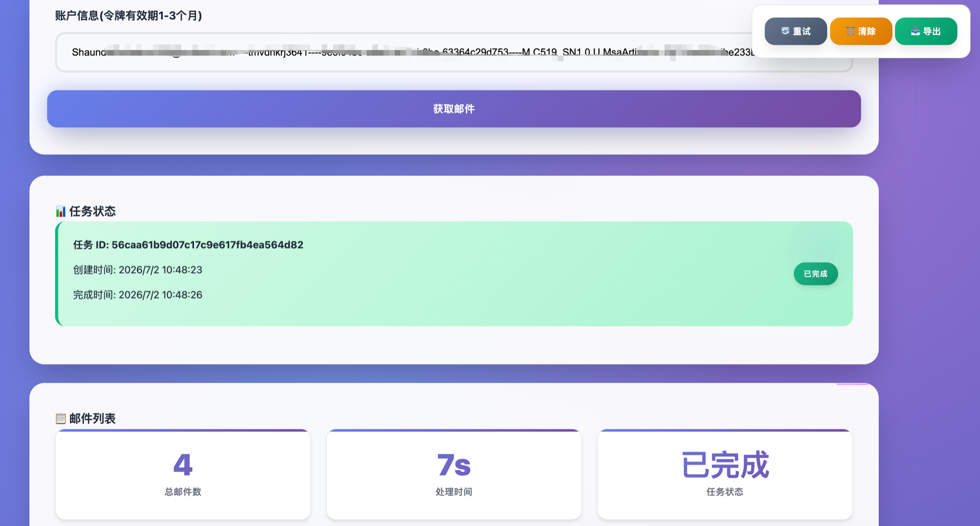The width and height of the screenshot is (980, 526).
Task: Click the 完成时间 2026/7/2 10:48:26 line
Action: pyautogui.click(x=138, y=295)
